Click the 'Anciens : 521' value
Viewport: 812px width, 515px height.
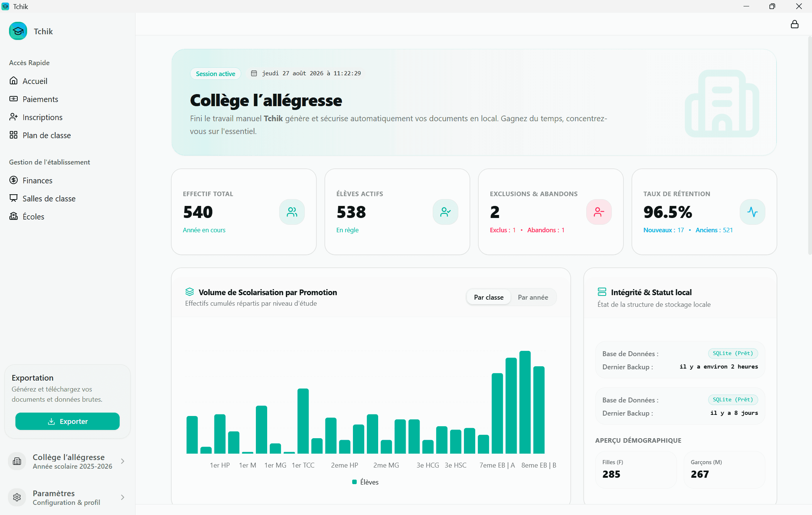(x=714, y=230)
